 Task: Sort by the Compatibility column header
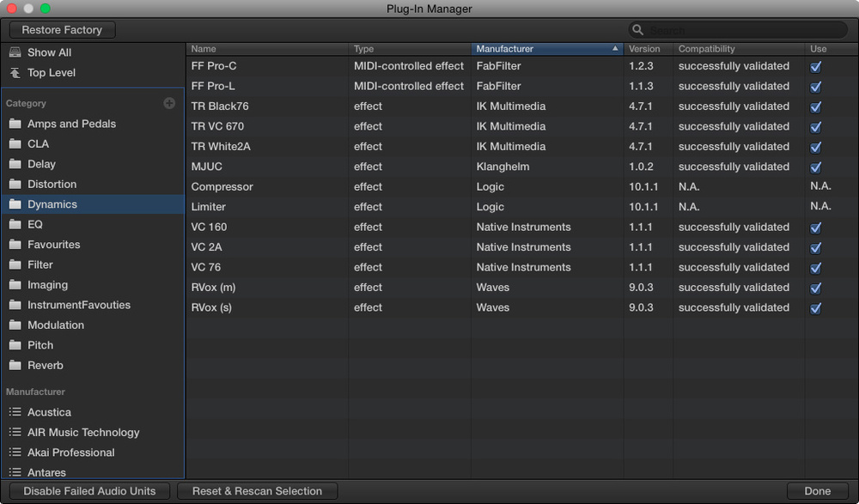[x=739, y=49]
